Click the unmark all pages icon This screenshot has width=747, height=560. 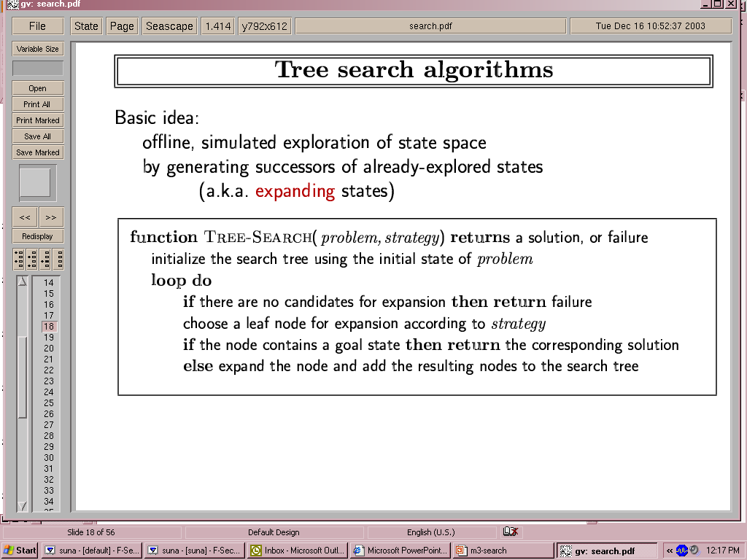click(x=58, y=259)
